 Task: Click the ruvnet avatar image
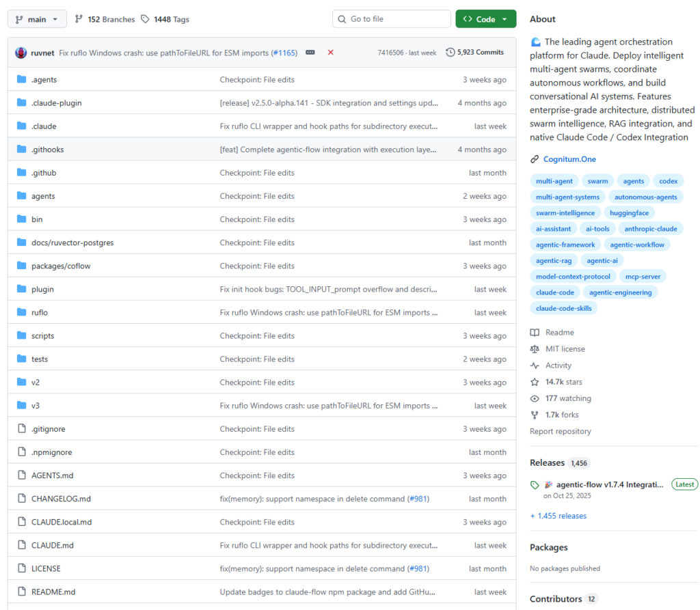21,53
